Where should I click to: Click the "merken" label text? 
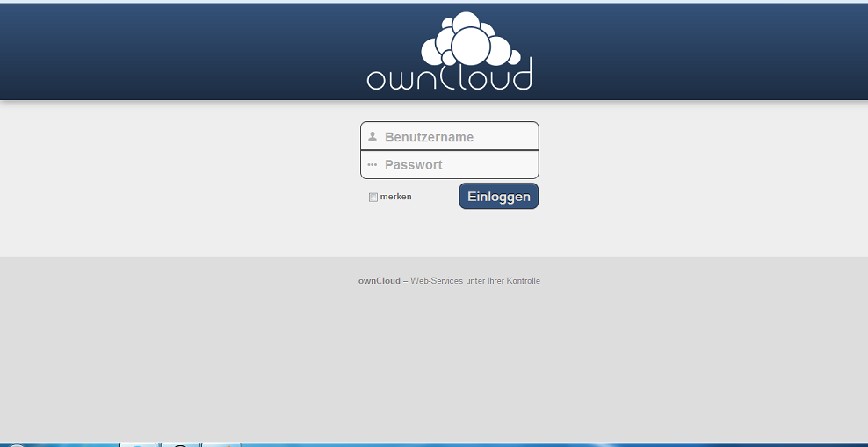coord(396,197)
